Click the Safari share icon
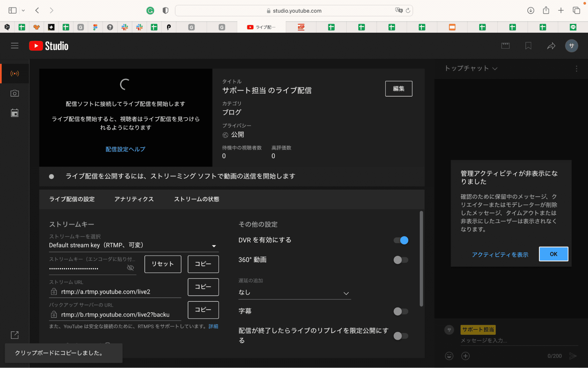The image size is (588, 368). (x=546, y=10)
